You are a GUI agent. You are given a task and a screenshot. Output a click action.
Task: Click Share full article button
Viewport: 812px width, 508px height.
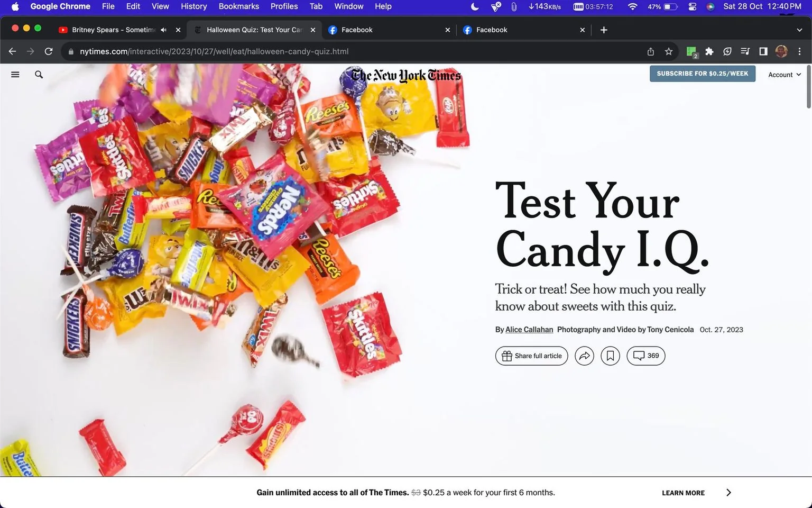531,356
